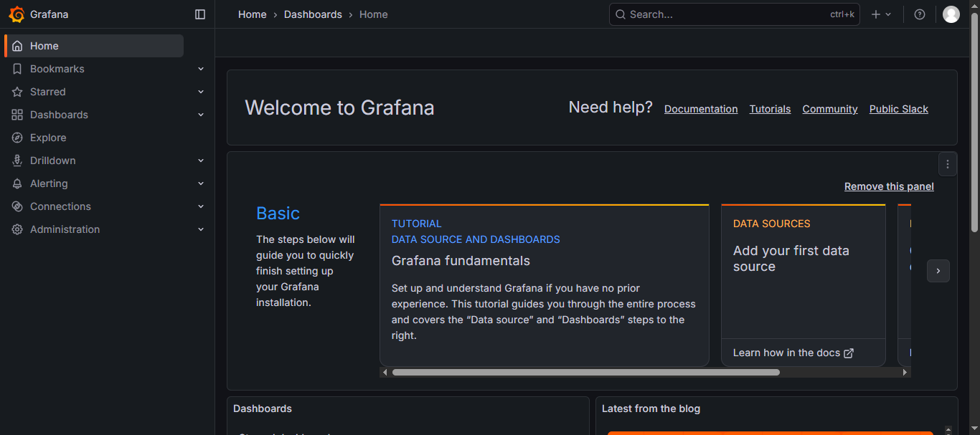Open Alerting in the sidebar menu
Image resolution: width=980 pixels, height=435 pixels.
coord(49,183)
